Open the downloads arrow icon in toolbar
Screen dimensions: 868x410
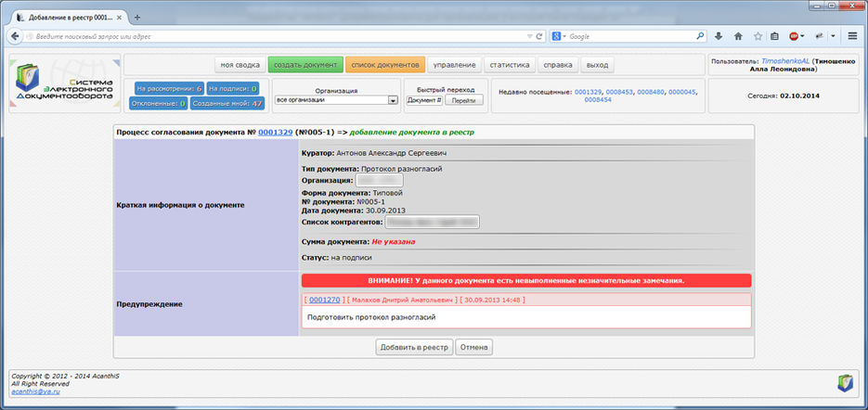[x=719, y=36]
